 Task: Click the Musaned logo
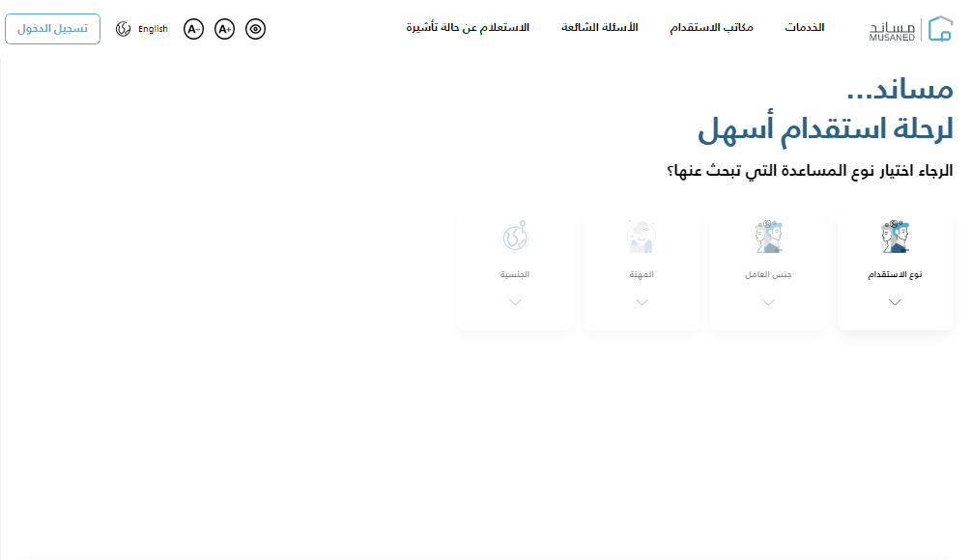pyautogui.click(x=911, y=29)
